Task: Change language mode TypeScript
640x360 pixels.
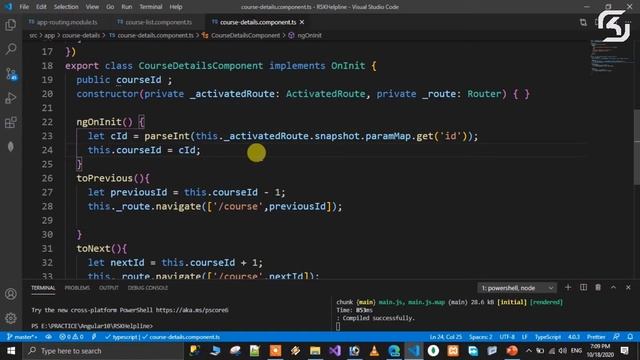Action: [x=548, y=337]
